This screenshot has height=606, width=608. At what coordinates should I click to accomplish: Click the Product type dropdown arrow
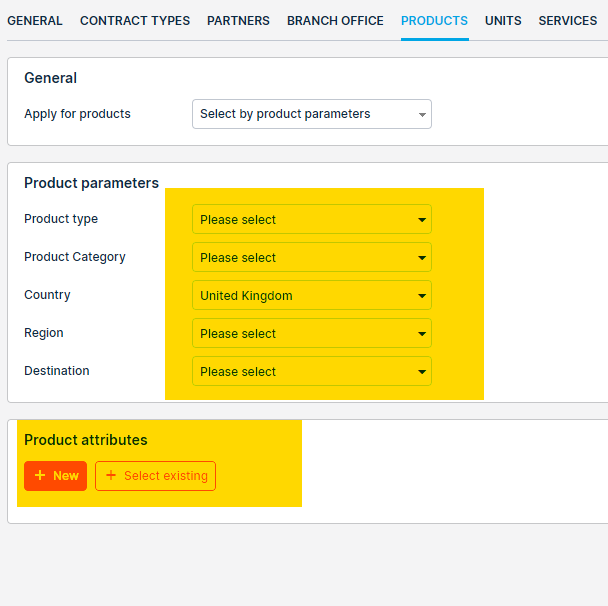click(422, 220)
